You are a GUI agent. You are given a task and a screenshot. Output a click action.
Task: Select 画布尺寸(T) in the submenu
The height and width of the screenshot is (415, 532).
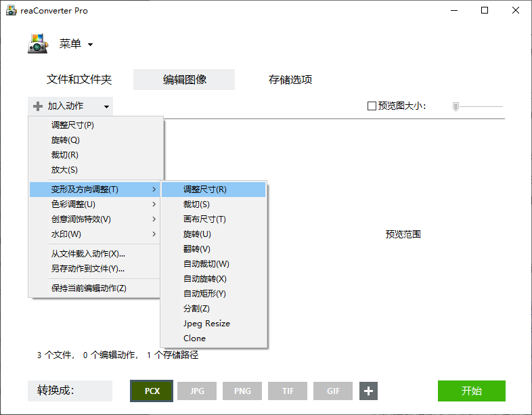click(214, 219)
